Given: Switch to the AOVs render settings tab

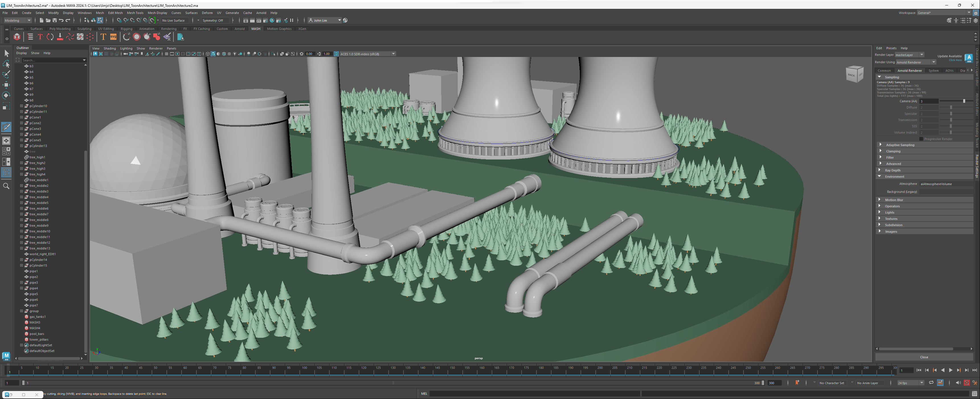Looking at the screenshot, I should coord(949,71).
